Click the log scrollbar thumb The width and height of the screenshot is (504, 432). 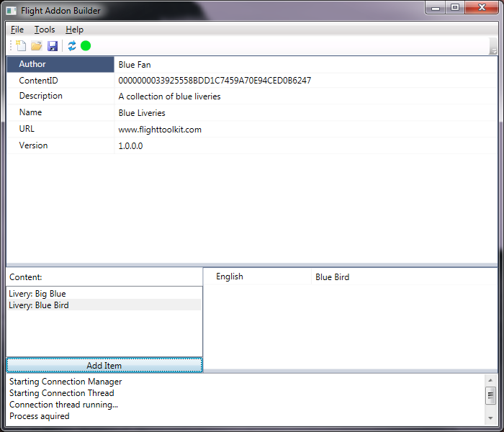[490, 396]
